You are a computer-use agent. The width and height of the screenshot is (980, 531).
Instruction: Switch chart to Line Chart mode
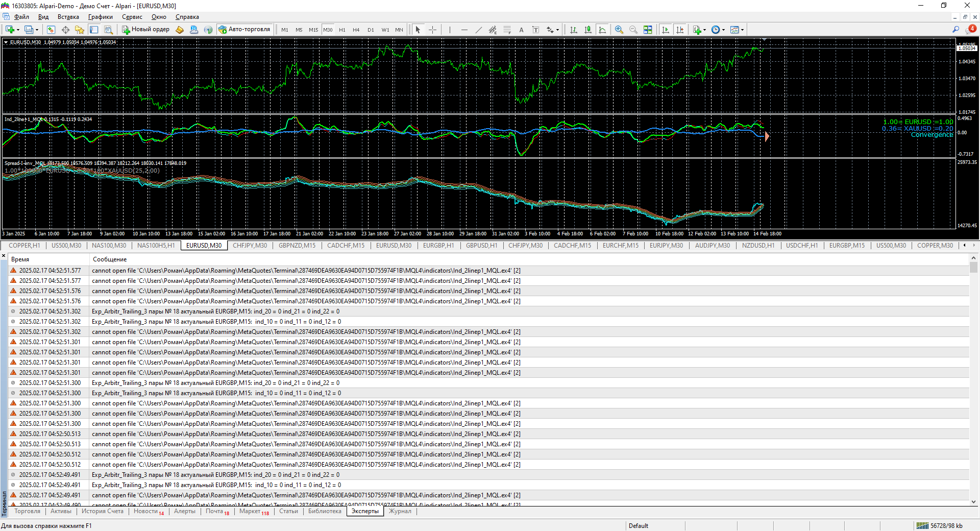(602, 30)
